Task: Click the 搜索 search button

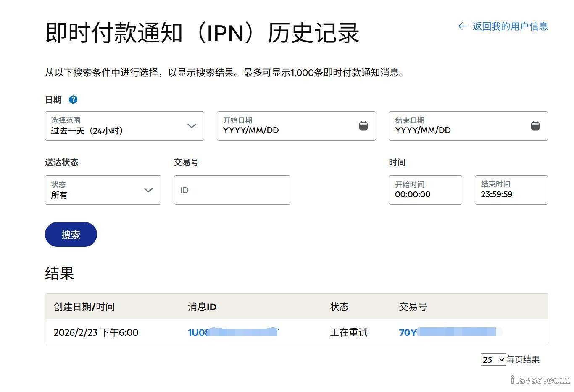Action: click(71, 235)
